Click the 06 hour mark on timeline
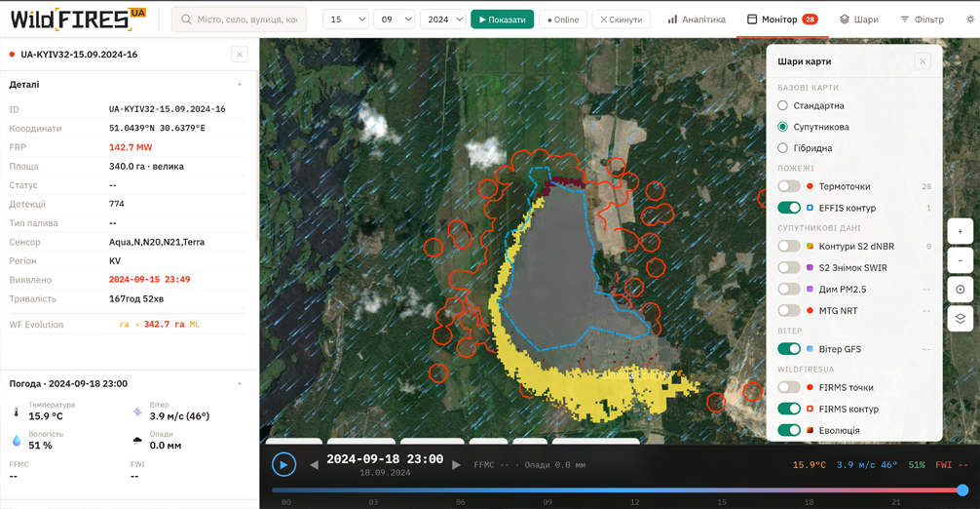The height and width of the screenshot is (509, 980). tap(460, 501)
